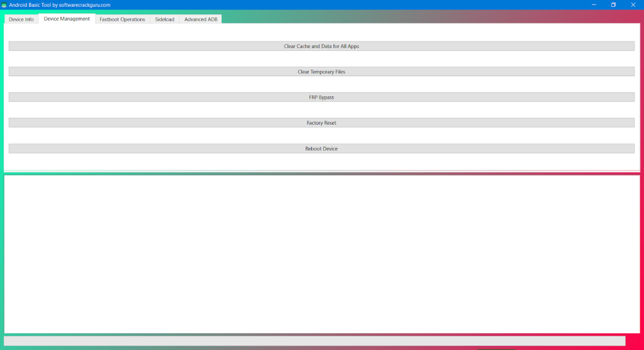Run Clear Temporary Files
Image resolution: width=644 pixels, height=350 pixels.
tap(321, 72)
